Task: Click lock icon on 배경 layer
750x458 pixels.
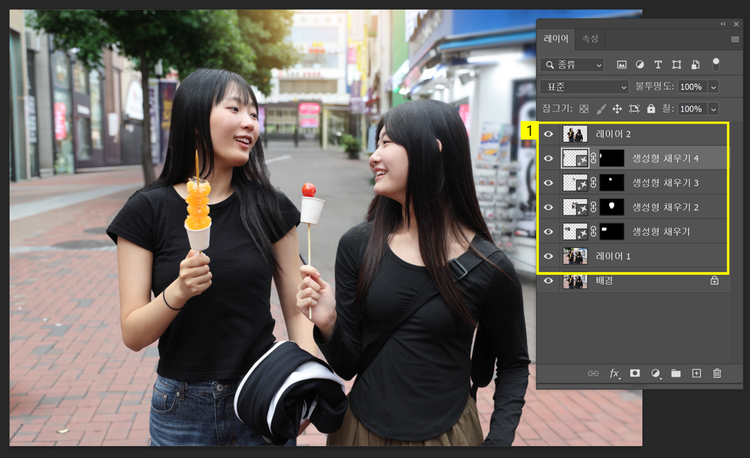Action: 714,281
